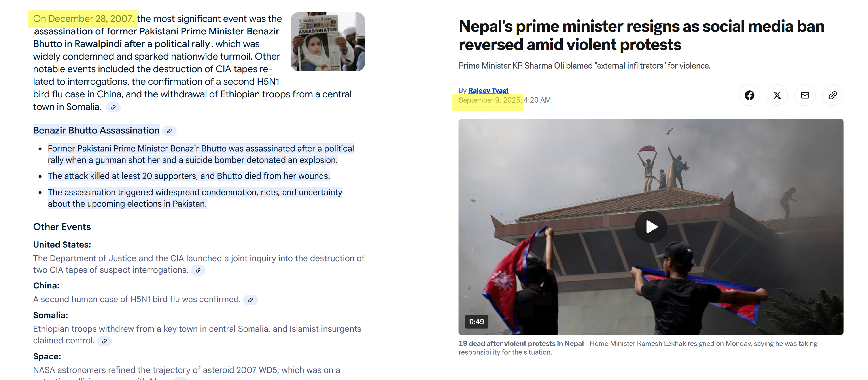Open source link after Islamist insurgents 'claimed control.'

[104, 341]
